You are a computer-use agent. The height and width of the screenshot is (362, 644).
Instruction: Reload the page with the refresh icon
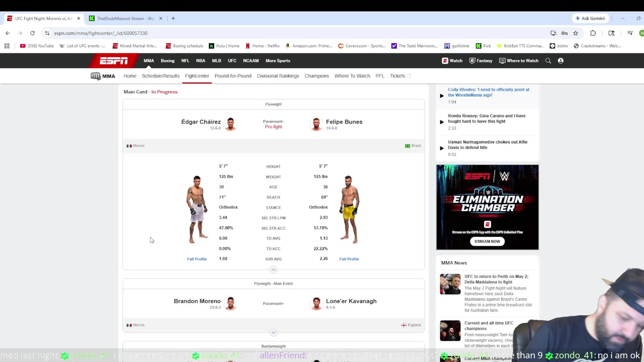click(32, 33)
